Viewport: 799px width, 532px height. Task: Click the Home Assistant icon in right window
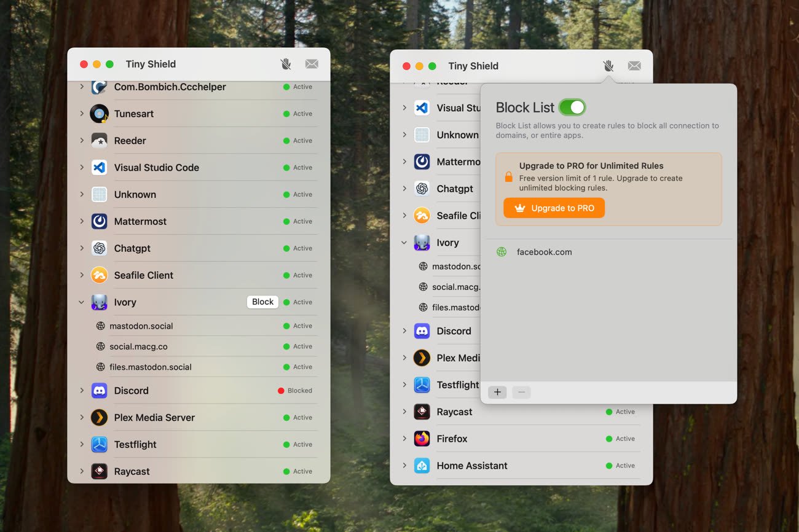coord(422,466)
